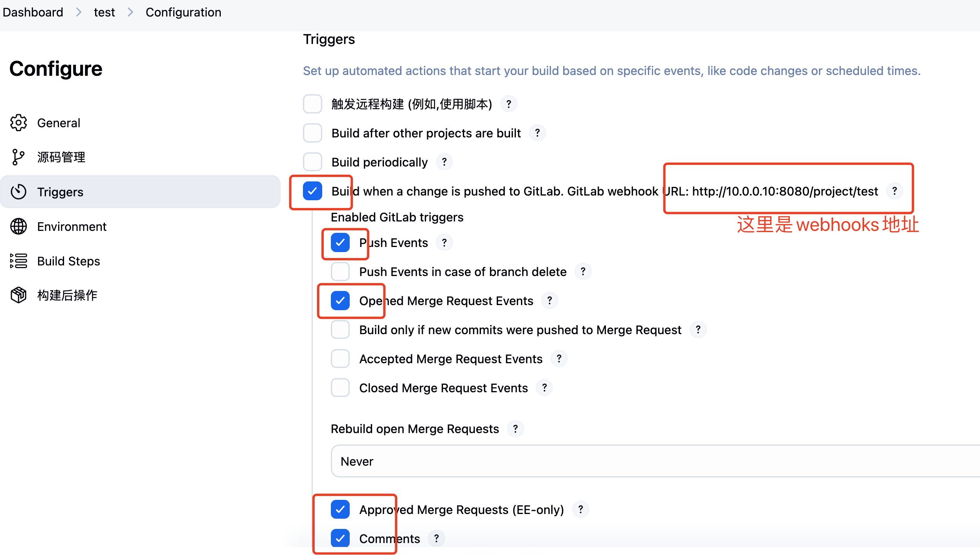The width and height of the screenshot is (980, 556).
Task: Show help for Push Events trigger
Action: [444, 243]
